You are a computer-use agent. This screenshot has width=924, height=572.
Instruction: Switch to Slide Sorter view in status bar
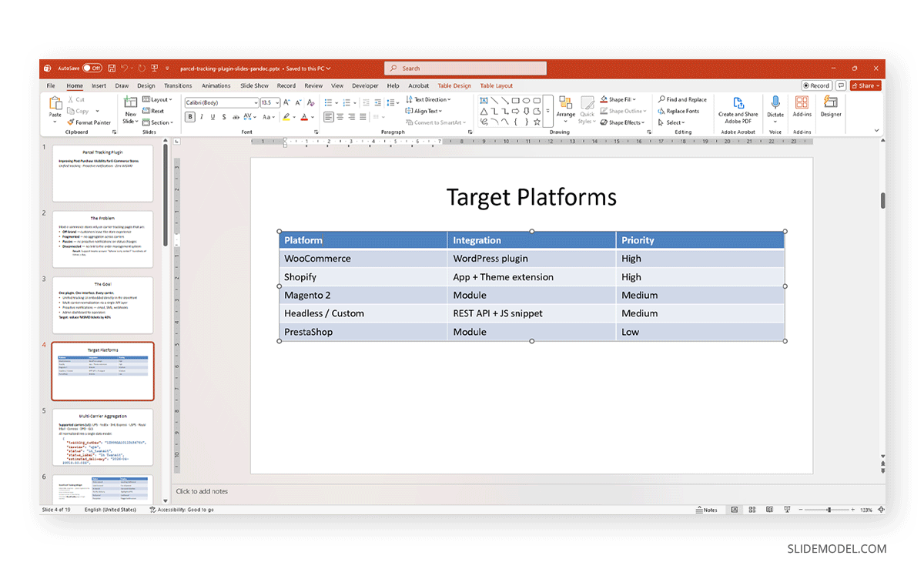pos(751,510)
